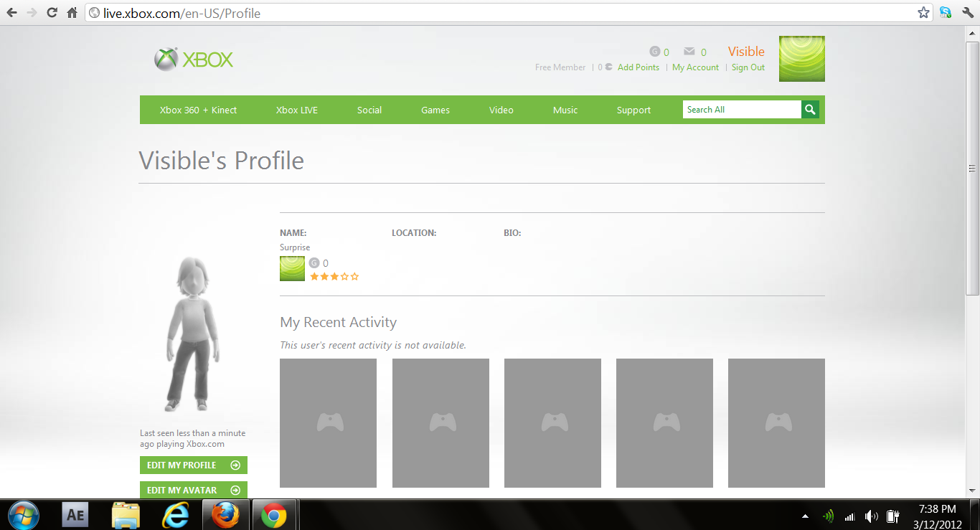Click the "My Recent Activity" heading

pyautogui.click(x=338, y=323)
